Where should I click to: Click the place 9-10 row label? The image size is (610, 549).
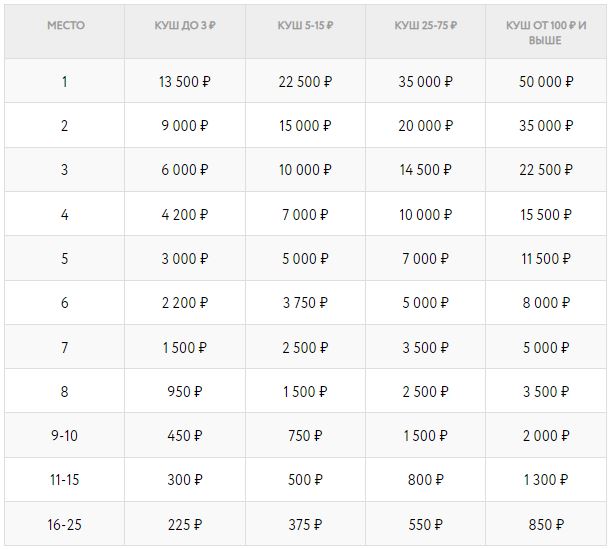65,435
